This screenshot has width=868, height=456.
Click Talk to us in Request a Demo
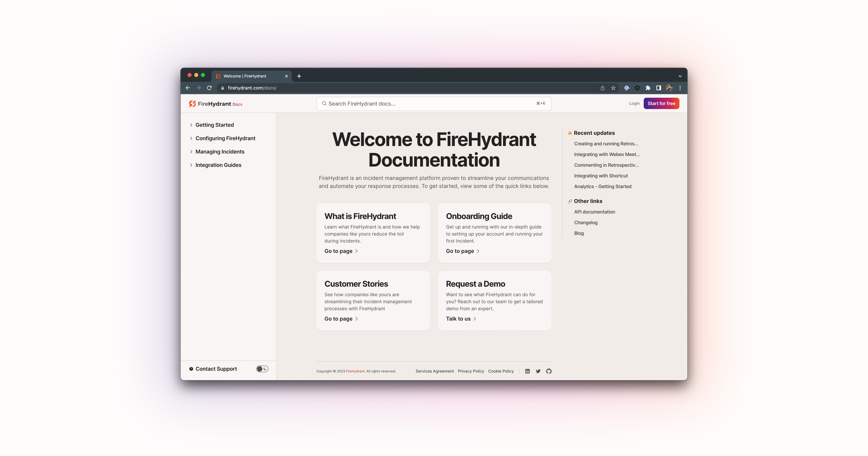(x=461, y=319)
